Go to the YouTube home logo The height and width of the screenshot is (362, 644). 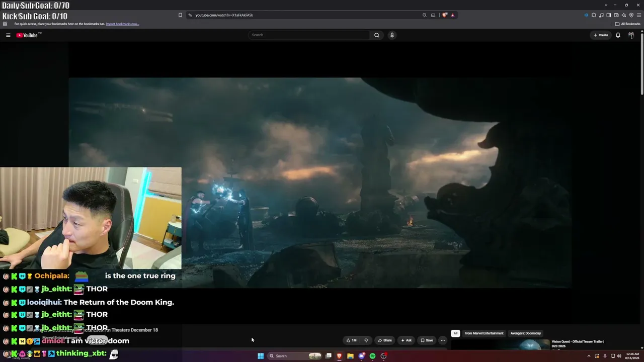(x=27, y=35)
